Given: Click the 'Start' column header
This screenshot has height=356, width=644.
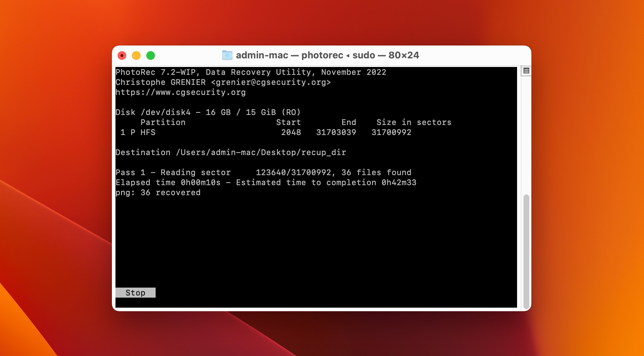Looking at the screenshot, I should tap(288, 122).
